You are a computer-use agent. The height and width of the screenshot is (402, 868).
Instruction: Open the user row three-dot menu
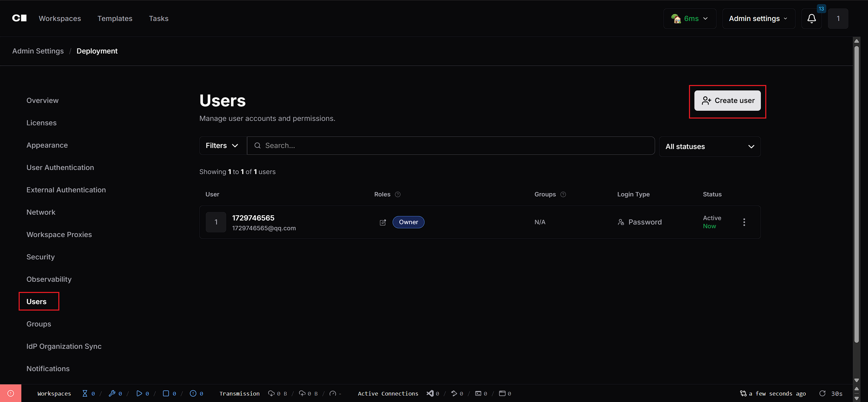tap(744, 222)
